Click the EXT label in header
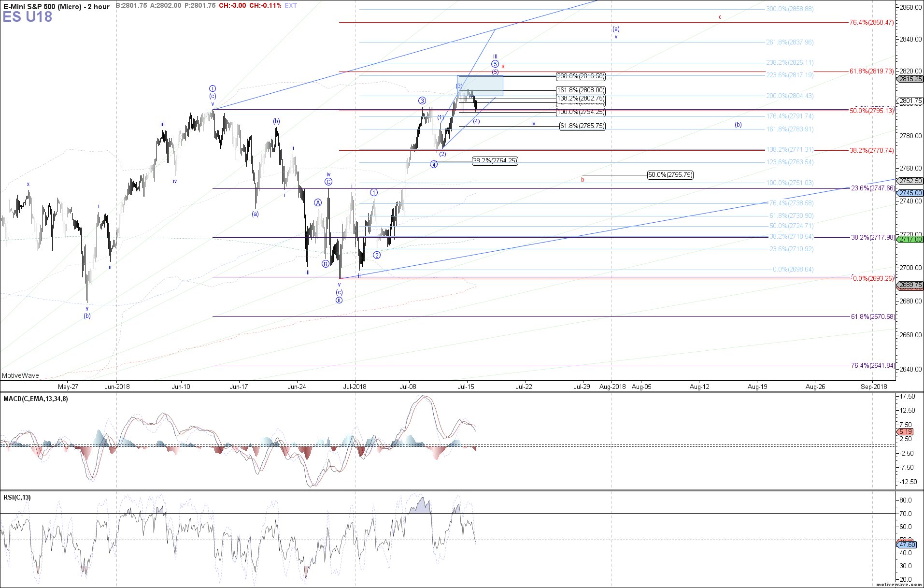 click(x=291, y=6)
